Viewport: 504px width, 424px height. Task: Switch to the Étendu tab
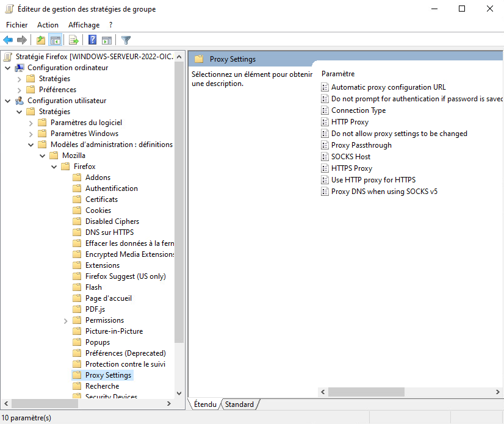tap(205, 404)
